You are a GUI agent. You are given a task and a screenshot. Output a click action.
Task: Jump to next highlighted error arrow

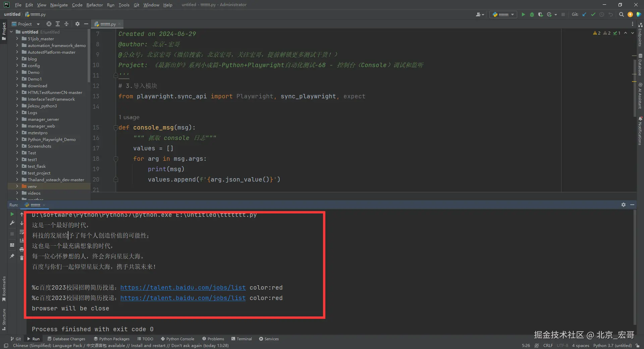(633, 33)
